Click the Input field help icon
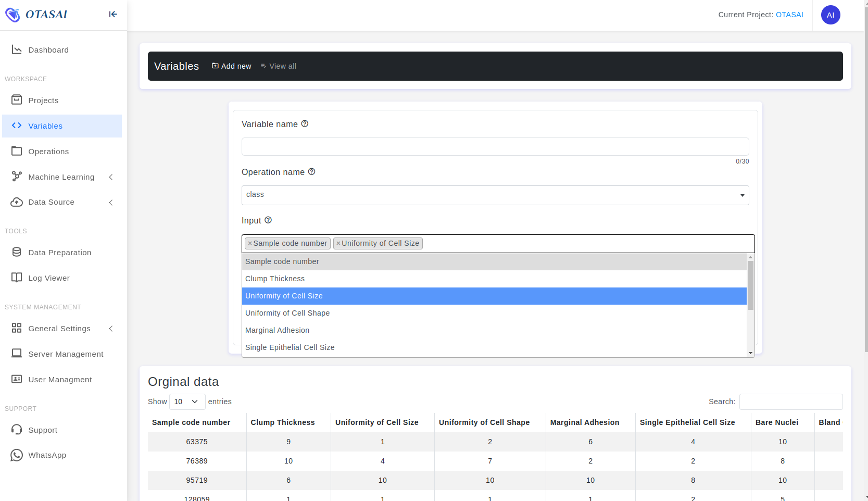The width and height of the screenshot is (868, 501). [268, 220]
